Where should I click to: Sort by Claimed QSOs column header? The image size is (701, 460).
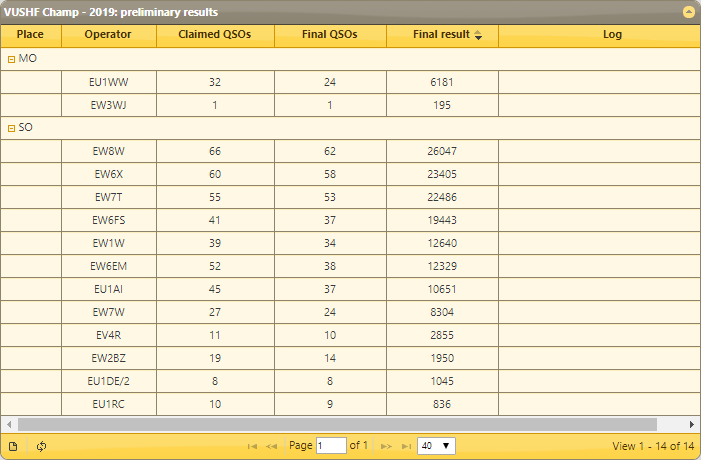(215, 35)
